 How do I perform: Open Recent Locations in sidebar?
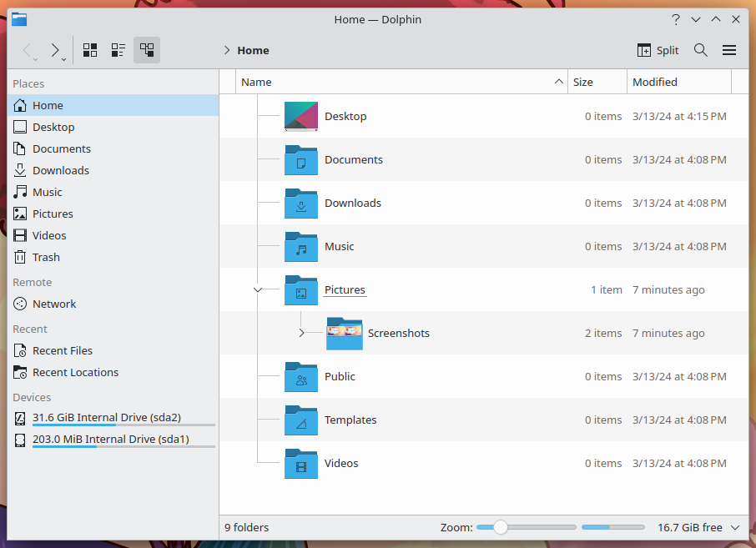point(113,373)
